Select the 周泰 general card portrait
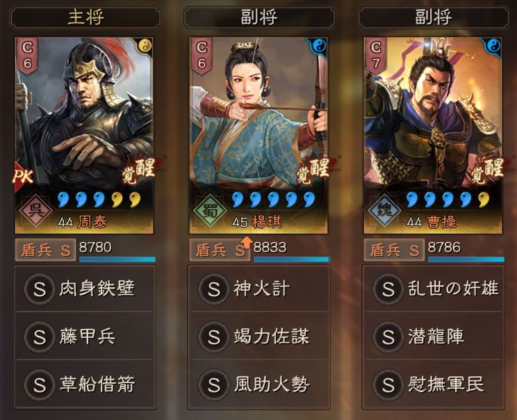517x420 pixels. (84, 136)
